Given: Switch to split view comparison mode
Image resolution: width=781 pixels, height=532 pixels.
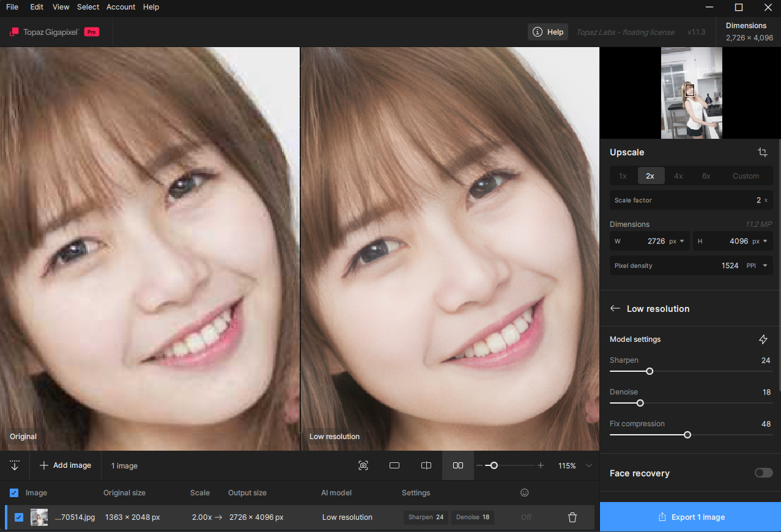Looking at the screenshot, I should (x=426, y=466).
